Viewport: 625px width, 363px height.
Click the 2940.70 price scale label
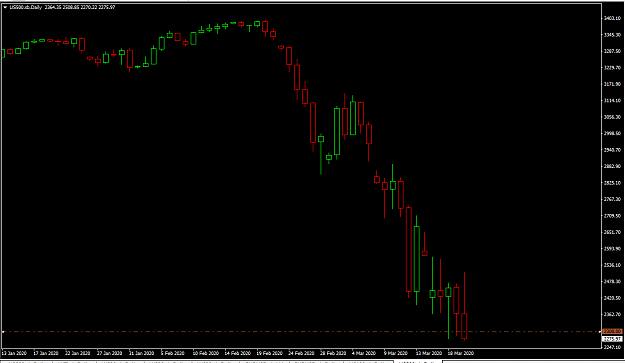tap(613, 150)
